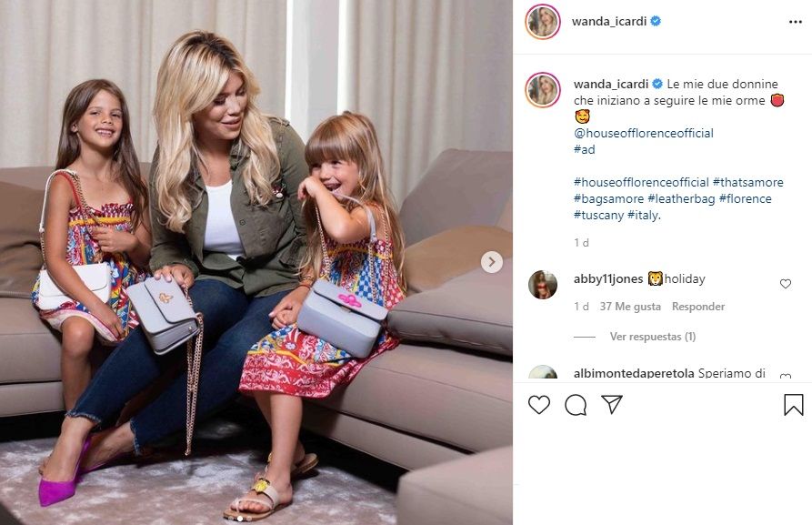
Task: Open the #ad hashtag
Action: [x=584, y=149]
